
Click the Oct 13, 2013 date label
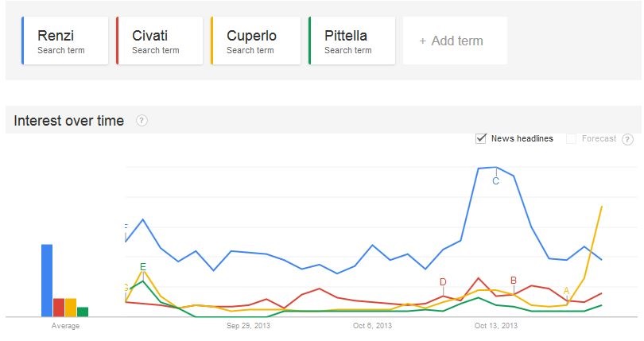tap(496, 326)
